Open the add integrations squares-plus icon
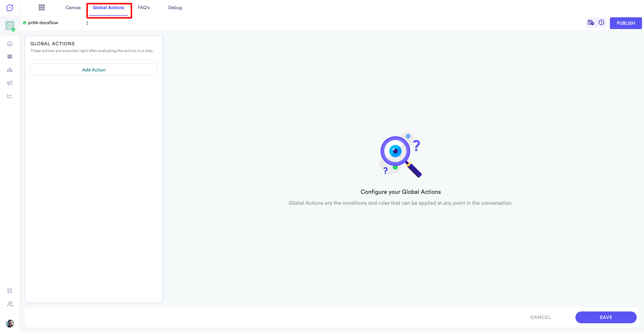Screen dimensions: 644x332 pos(10,291)
